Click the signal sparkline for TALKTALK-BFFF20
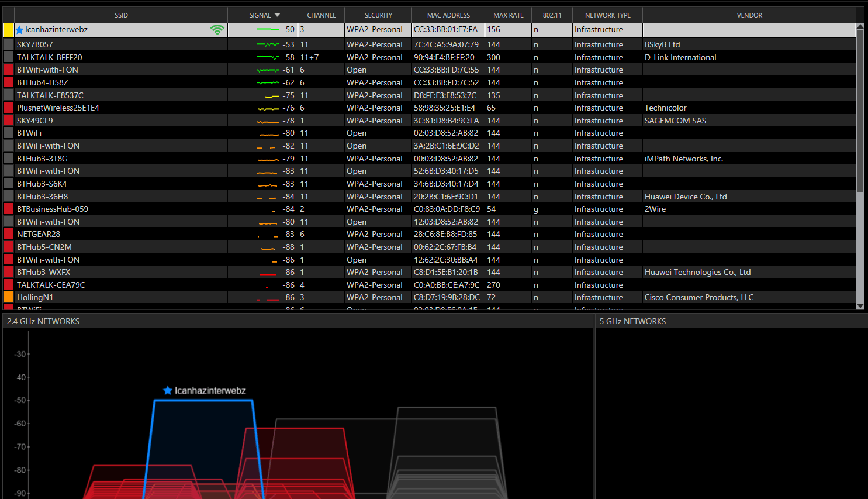The height and width of the screenshot is (499, 868). pyautogui.click(x=268, y=57)
